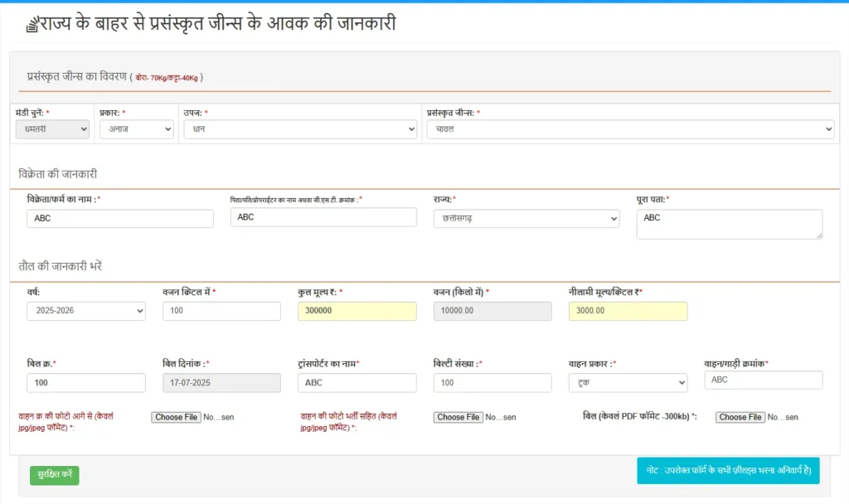Image resolution: width=849 pixels, height=504 pixels.
Task: Click the पूरा पता text area
Action: click(730, 224)
